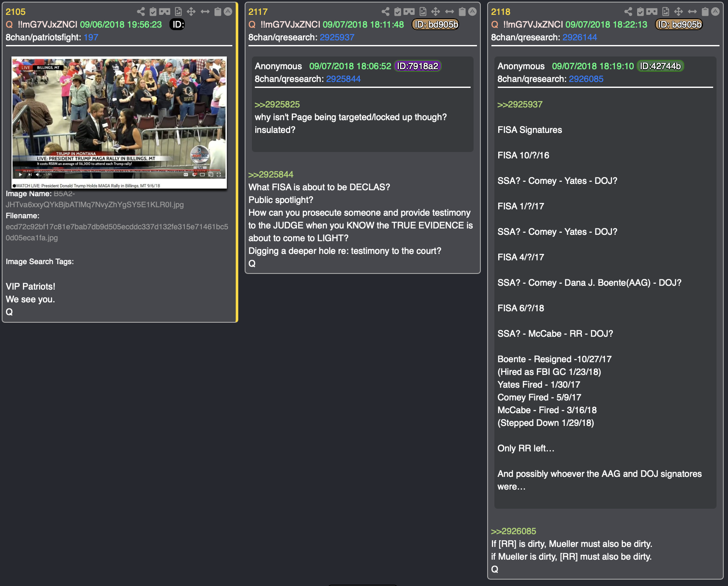Click the 'VIP Patriots!' line

[31, 287]
